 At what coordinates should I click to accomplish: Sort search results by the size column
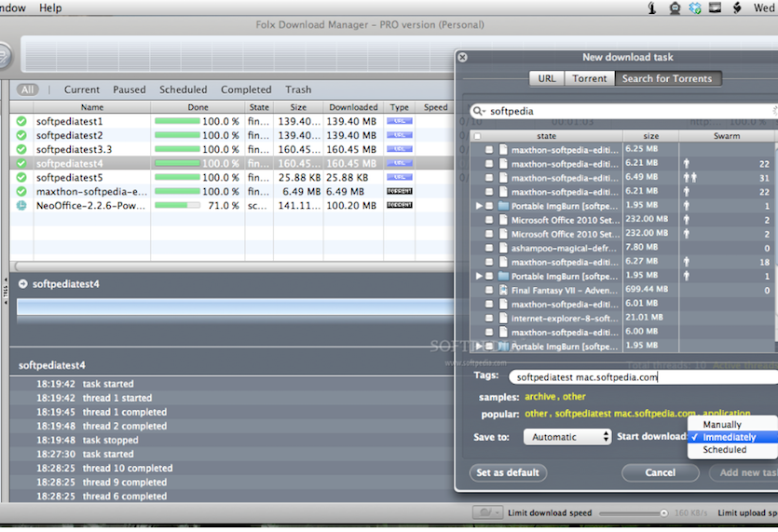[x=651, y=136]
